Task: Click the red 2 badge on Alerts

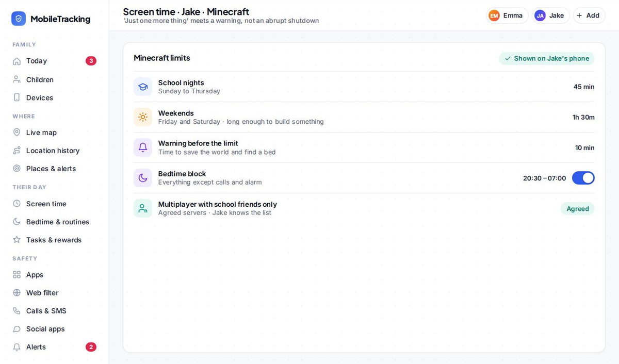Action: coord(91,347)
